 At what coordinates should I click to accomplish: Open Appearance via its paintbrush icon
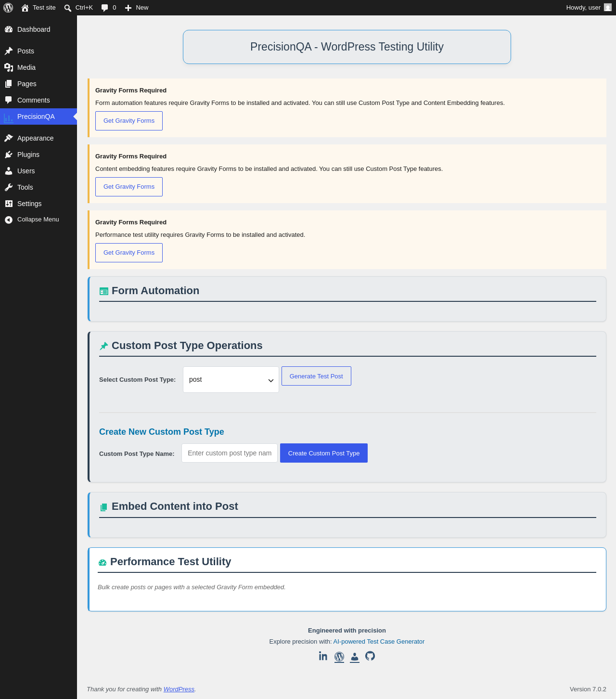9,138
